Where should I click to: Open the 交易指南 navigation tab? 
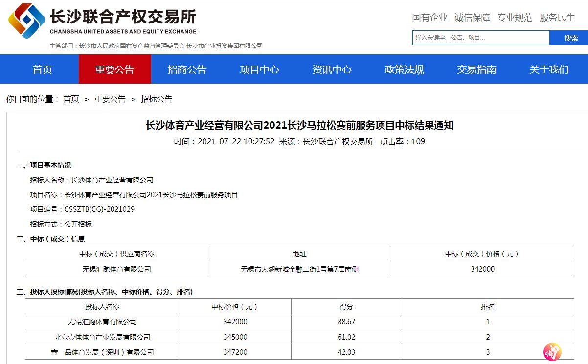(477, 69)
